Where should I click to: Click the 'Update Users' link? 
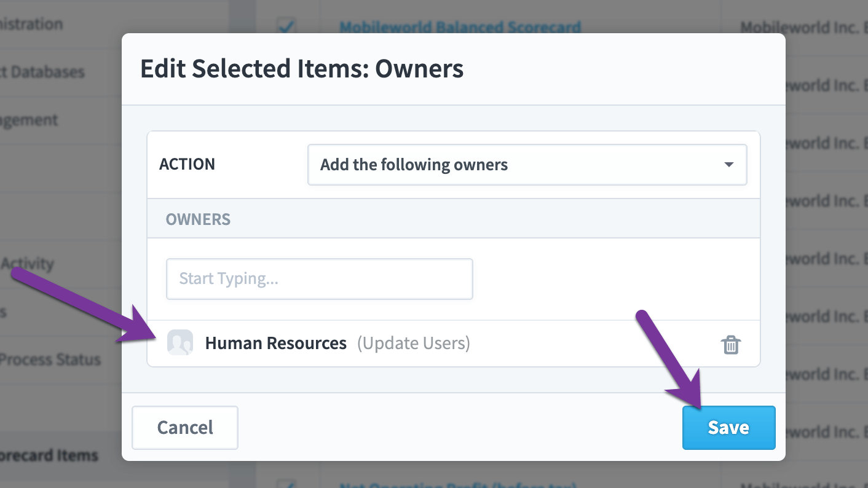pyautogui.click(x=414, y=343)
